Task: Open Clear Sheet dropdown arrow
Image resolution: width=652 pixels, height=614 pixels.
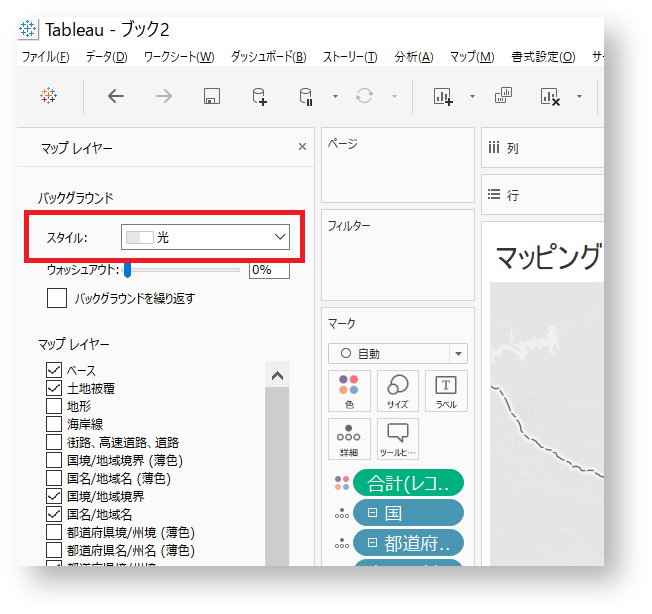Action: [579, 96]
